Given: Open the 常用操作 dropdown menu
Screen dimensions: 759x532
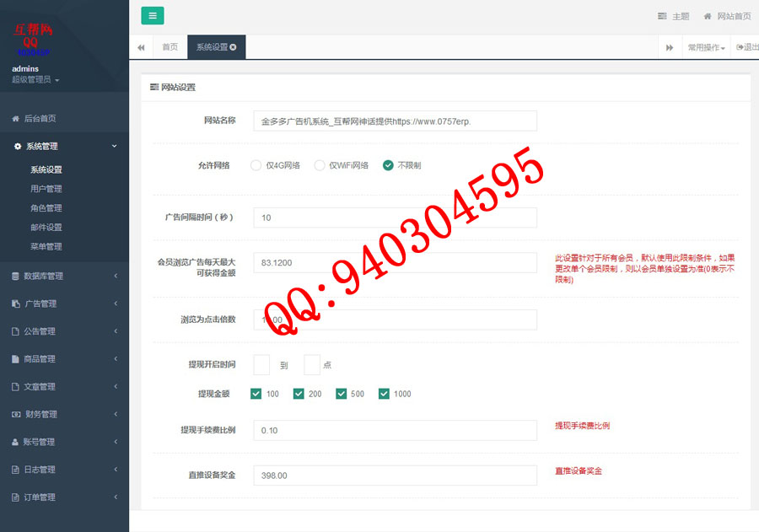Looking at the screenshot, I should tap(706, 48).
